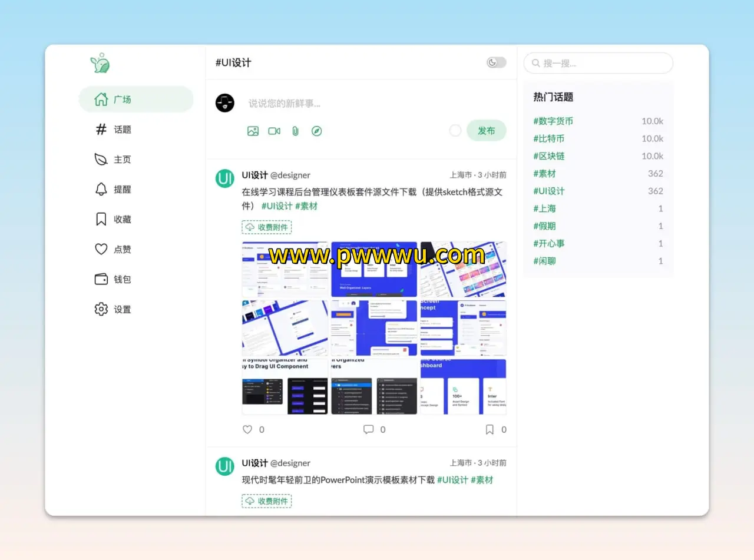The image size is (754, 560).
Task: Click the video camera upload icon
Action: [274, 131]
